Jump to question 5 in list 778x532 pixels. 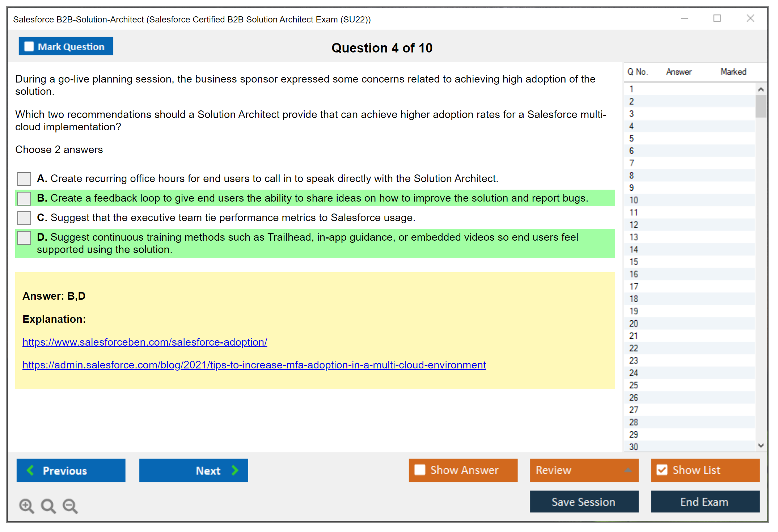pos(631,139)
